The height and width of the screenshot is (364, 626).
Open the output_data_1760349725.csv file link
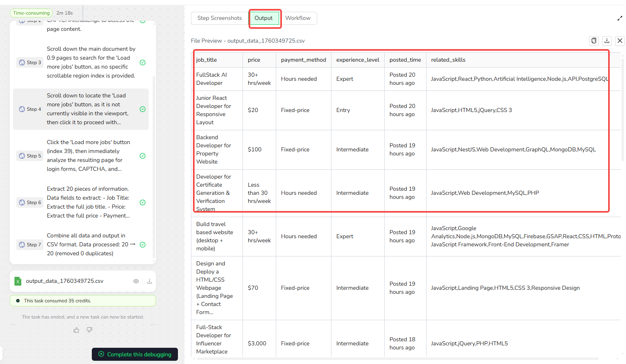pyautogui.click(x=65, y=281)
